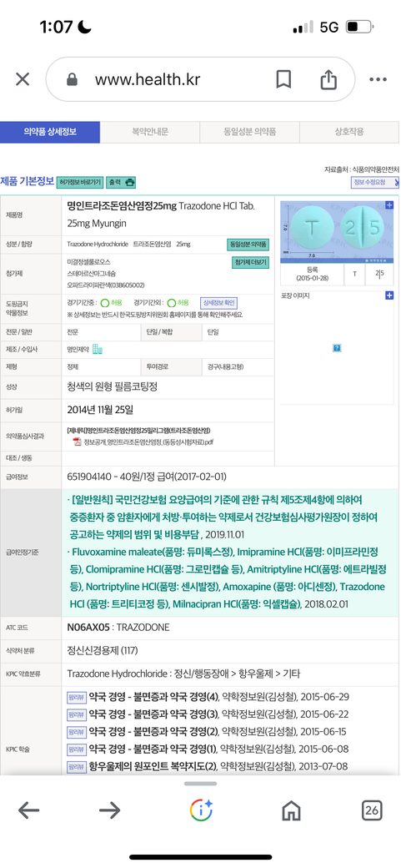Screen dimensions: 401x868
Task: Tap the share icon in address bar
Action: pos(328,80)
